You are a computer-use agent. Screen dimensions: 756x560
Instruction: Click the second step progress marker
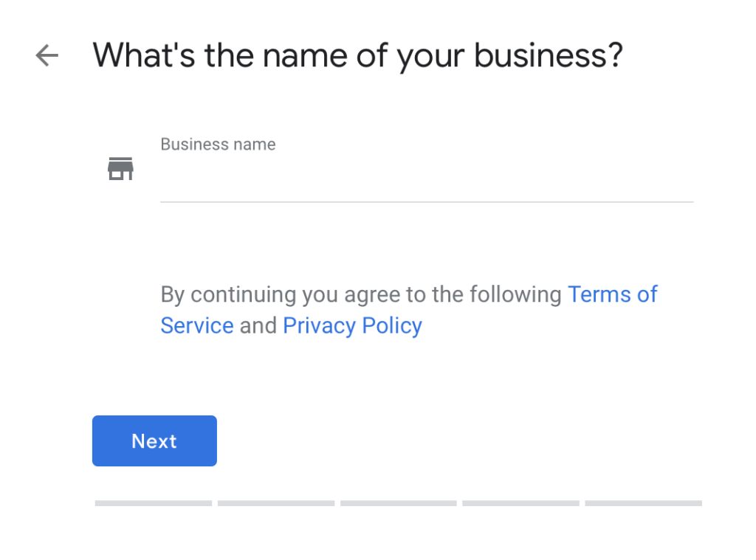(275, 503)
